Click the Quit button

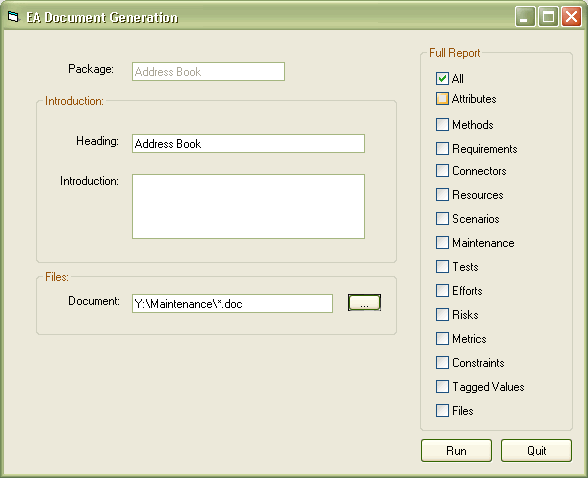coord(536,450)
